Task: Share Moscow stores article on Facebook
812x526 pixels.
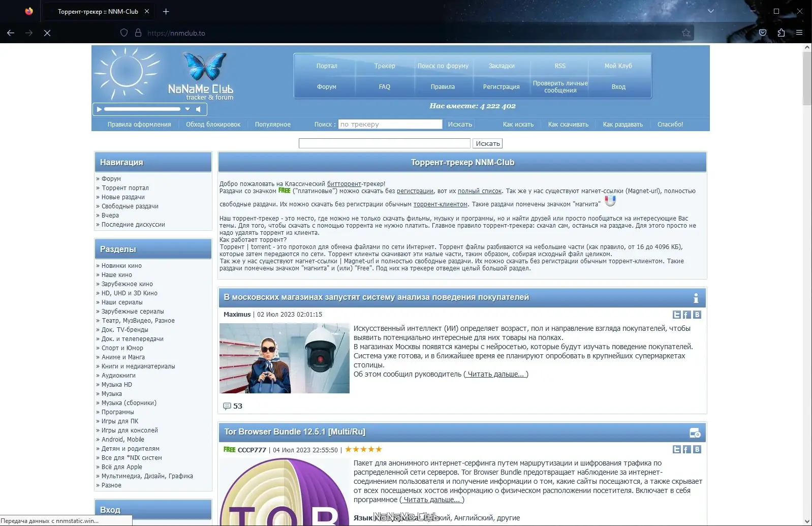Action: click(686, 315)
